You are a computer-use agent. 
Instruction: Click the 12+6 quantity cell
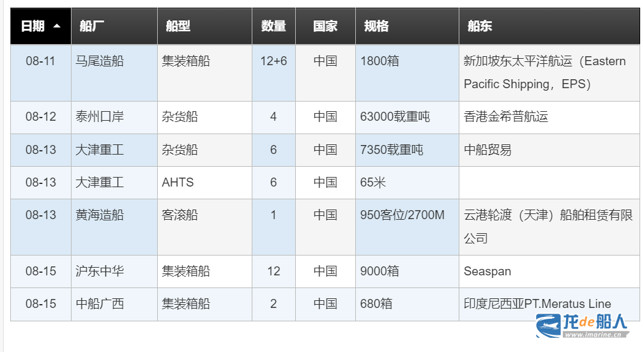273,73
